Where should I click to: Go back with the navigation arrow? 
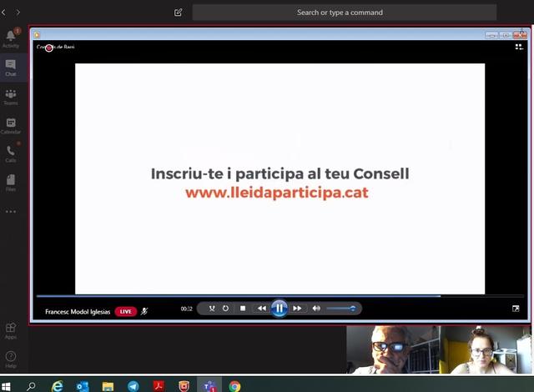[4, 13]
